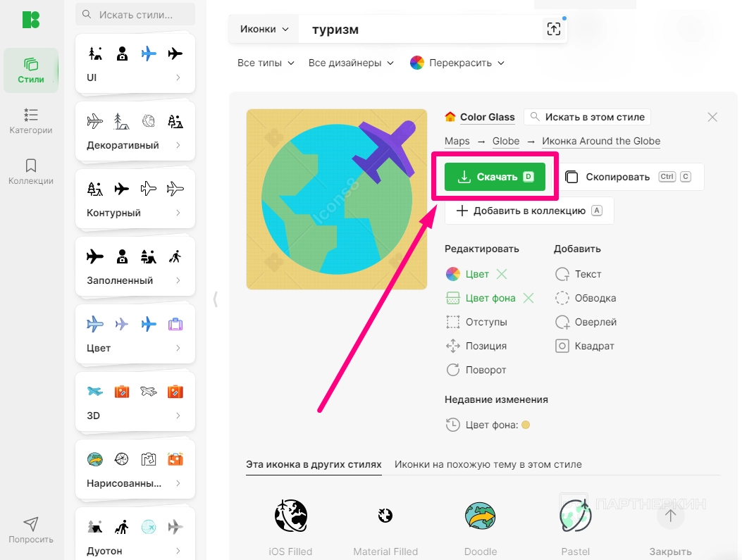742x560 pixels.
Task: Open the Позиция editing option
Action: pos(476,346)
